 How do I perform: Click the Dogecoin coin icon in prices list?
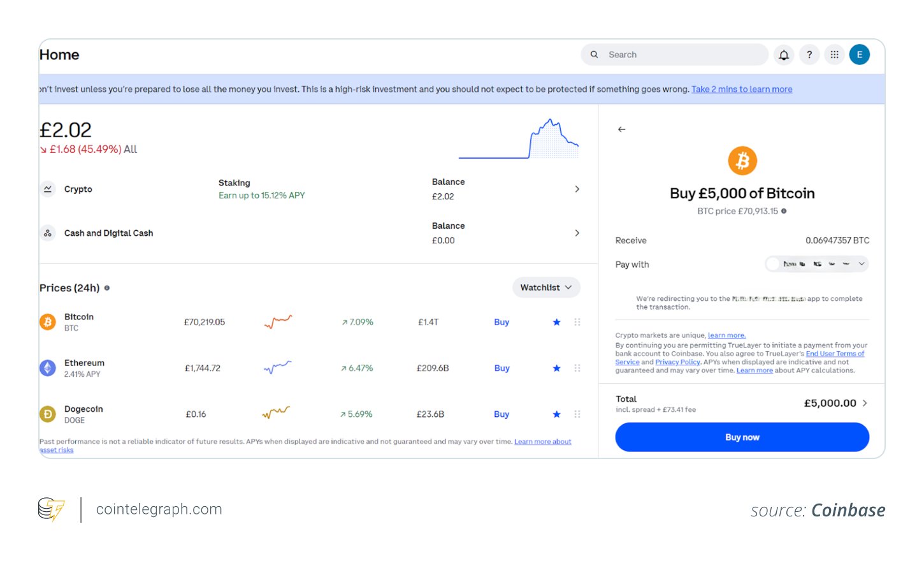(x=48, y=414)
